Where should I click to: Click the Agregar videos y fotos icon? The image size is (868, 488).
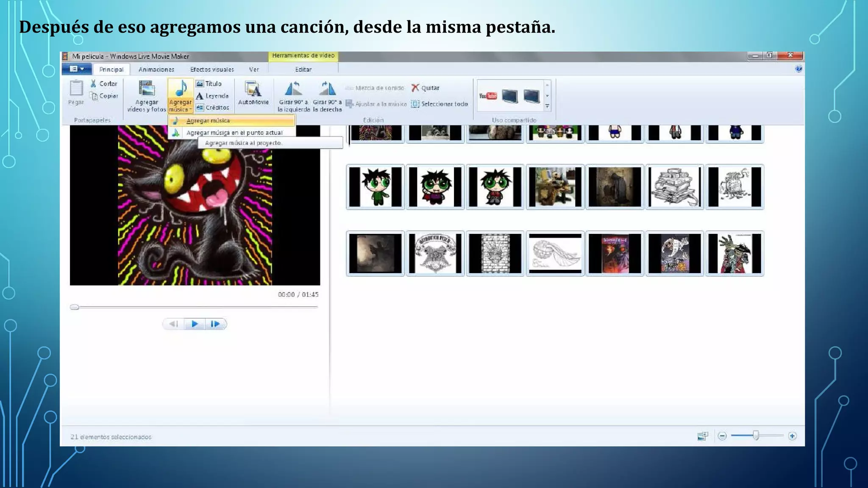point(146,89)
